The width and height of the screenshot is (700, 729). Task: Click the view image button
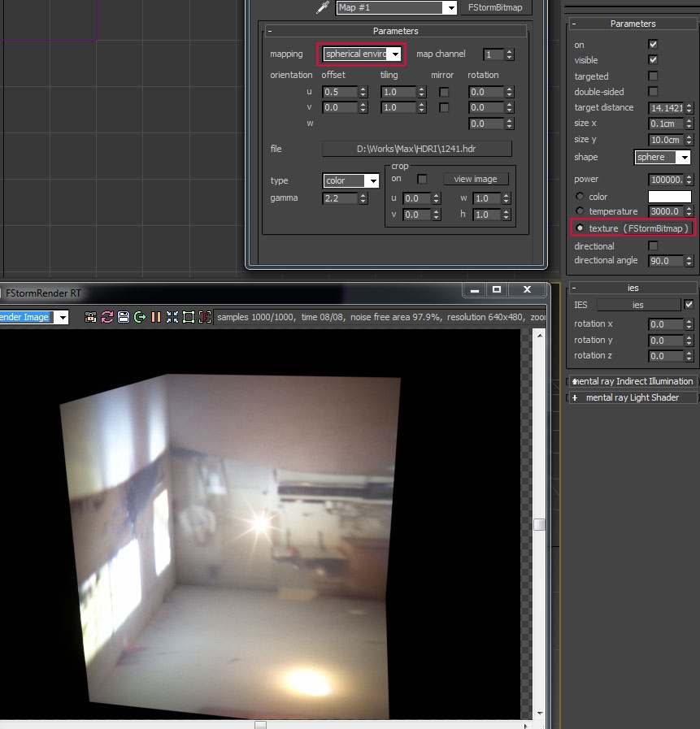(476, 179)
